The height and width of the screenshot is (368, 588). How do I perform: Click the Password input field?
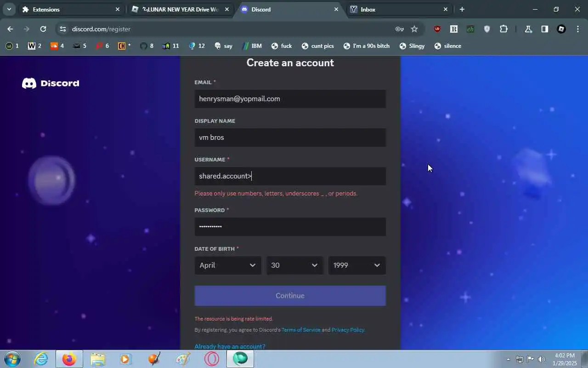[290, 227]
